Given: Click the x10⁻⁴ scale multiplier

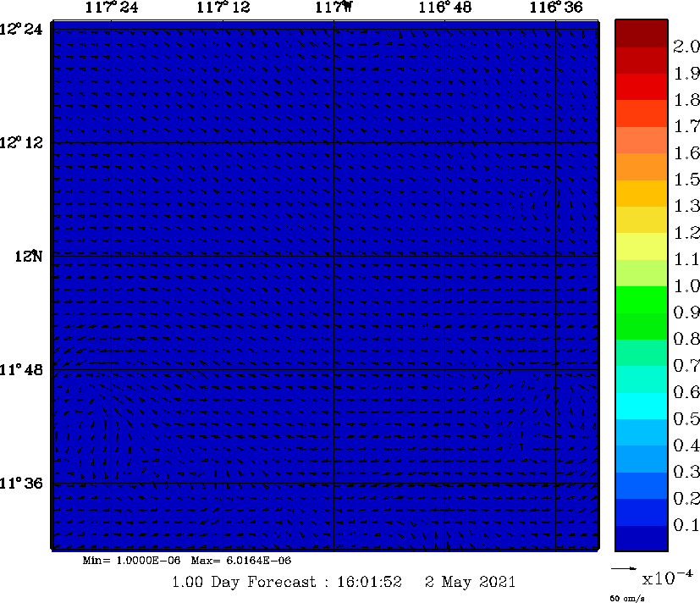Looking at the screenshot, I should click(667, 577).
